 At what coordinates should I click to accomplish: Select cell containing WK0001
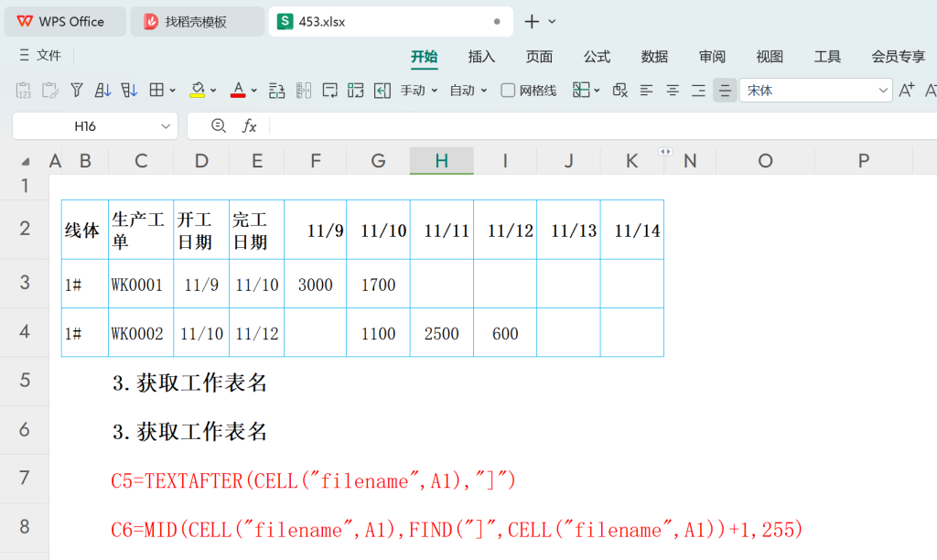tap(141, 284)
